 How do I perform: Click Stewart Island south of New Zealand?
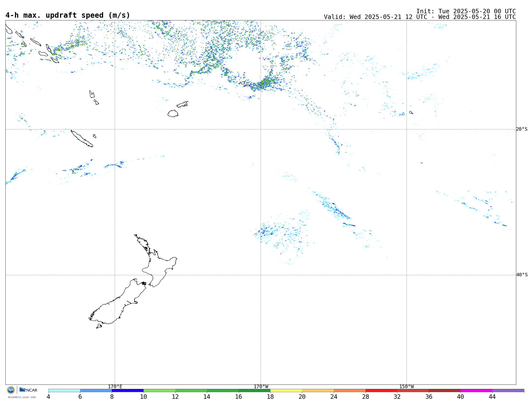(x=99, y=326)
